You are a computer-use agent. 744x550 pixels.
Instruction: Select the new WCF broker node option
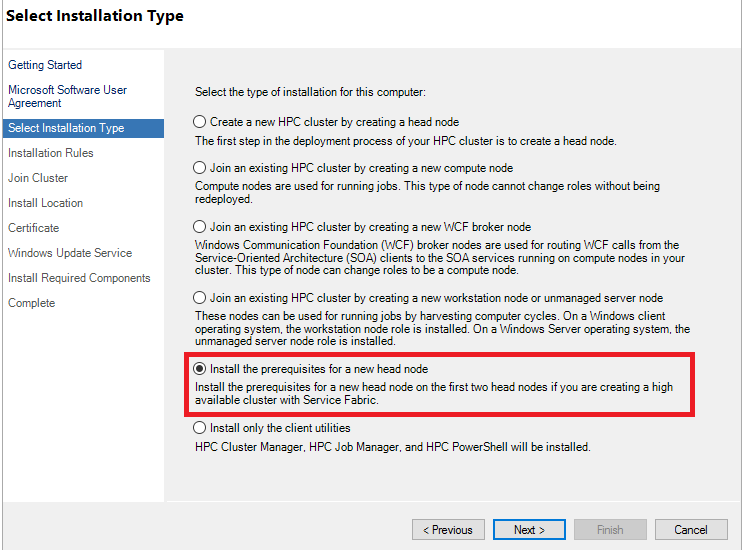pyautogui.click(x=200, y=227)
